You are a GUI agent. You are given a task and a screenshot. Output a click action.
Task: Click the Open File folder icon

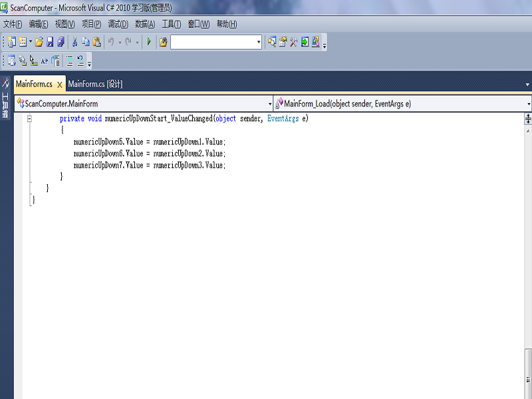click(39, 42)
